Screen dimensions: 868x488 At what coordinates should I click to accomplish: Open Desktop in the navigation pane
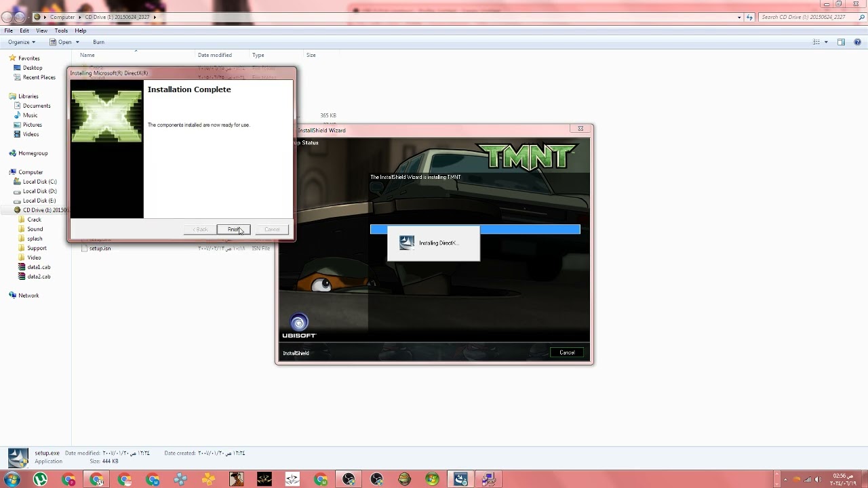[33, 68]
